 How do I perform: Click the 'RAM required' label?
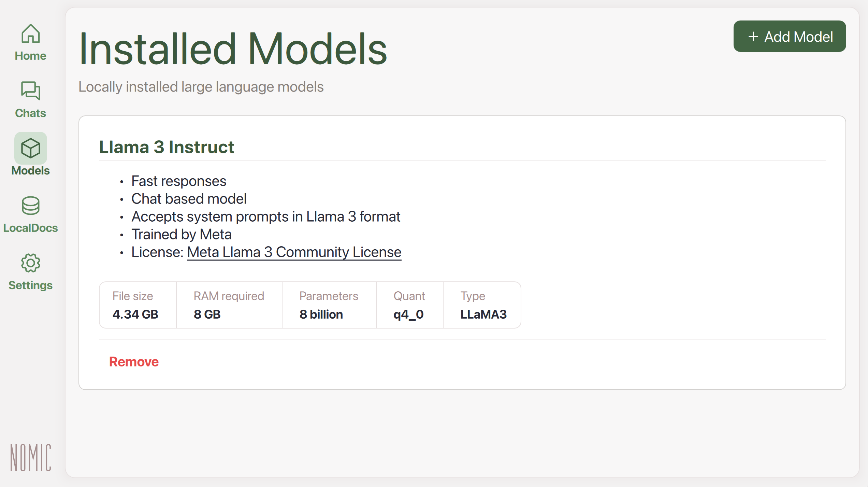(x=229, y=296)
